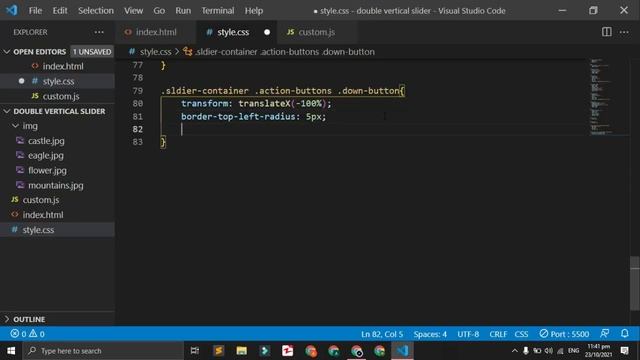Screen dimensions: 640x360
Task: Open File Explorer from the taskbar
Action: tap(241, 351)
